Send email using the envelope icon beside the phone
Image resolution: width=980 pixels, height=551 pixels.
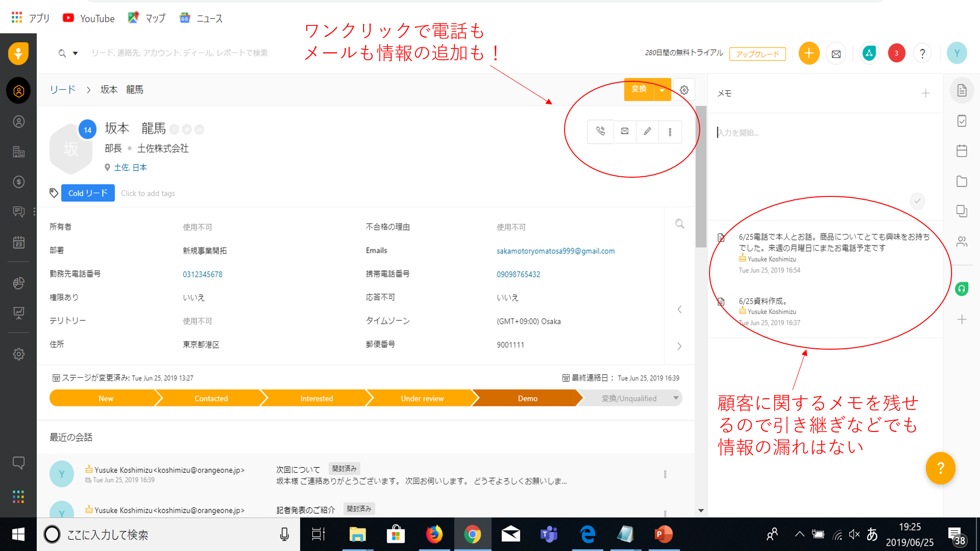pyautogui.click(x=624, y=131)
